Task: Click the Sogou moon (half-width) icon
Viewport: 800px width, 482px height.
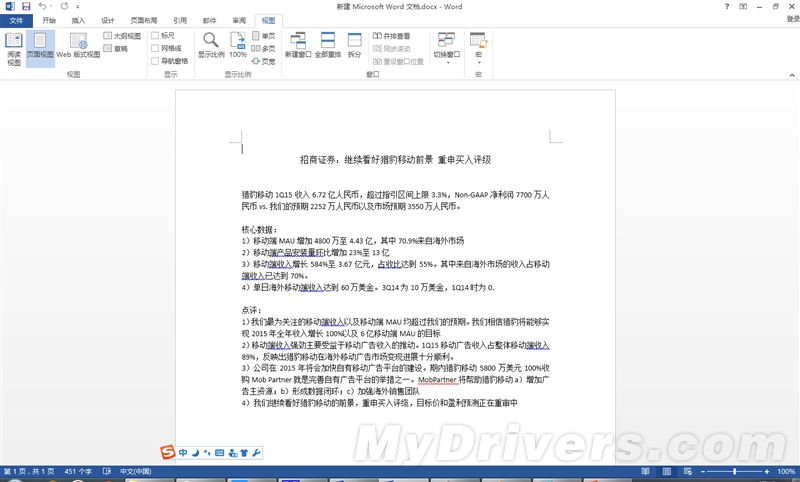Action: point(195,452)
